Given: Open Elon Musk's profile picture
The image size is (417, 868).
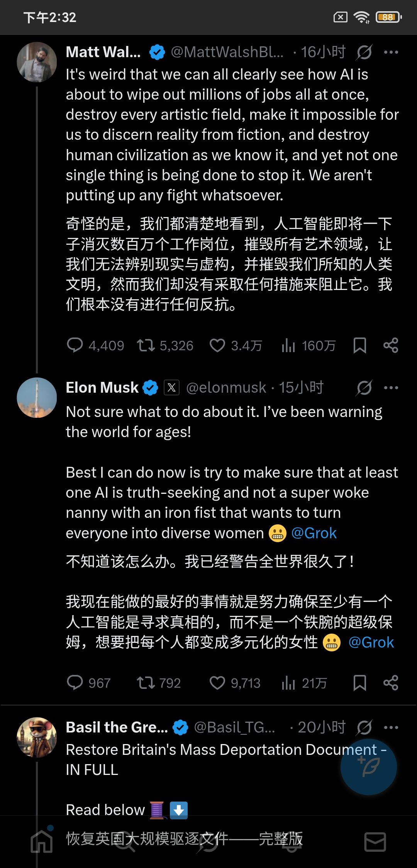Looking at the screenshot, I should 37,398.
